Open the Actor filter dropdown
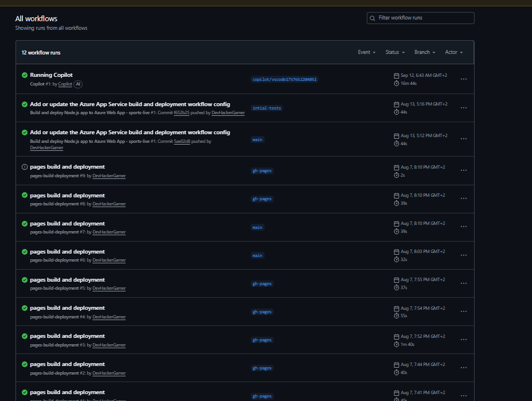The image size is (532, 401). [453, 52]
